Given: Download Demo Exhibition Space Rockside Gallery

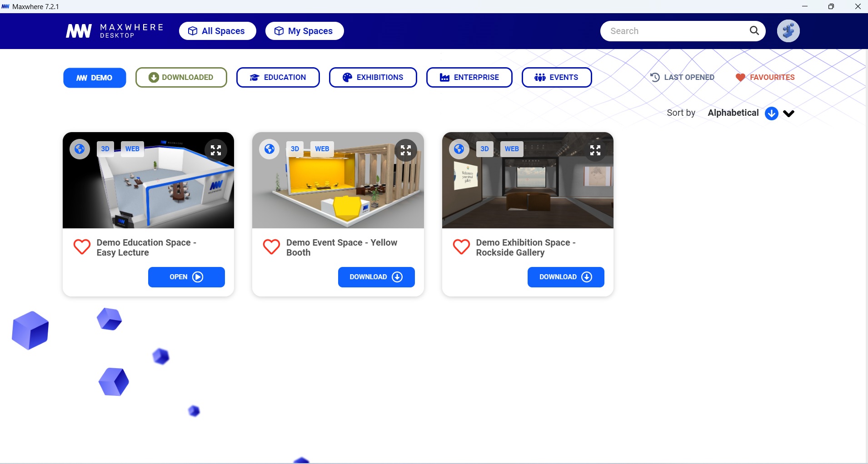Looking at the screenshot, I should click(x=566, y=277).
